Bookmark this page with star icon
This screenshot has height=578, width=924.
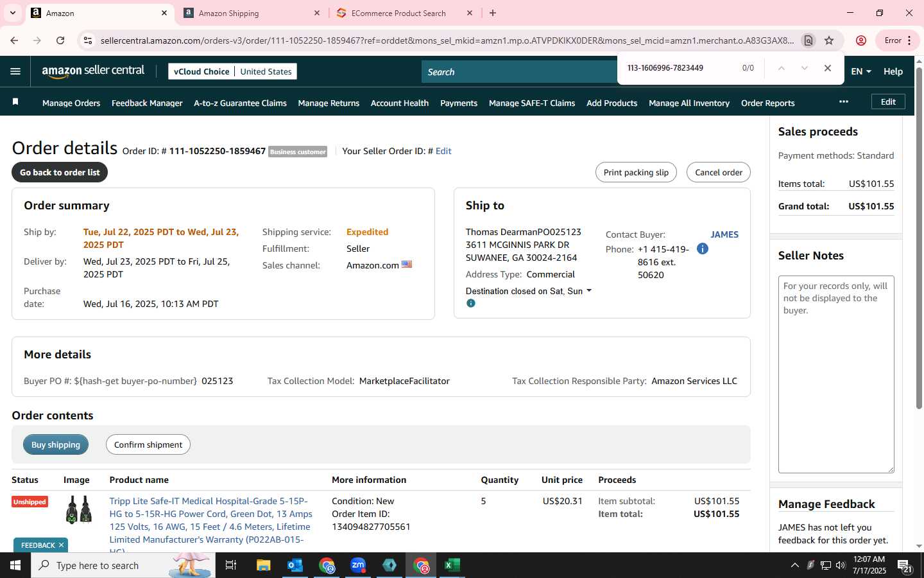829,40
